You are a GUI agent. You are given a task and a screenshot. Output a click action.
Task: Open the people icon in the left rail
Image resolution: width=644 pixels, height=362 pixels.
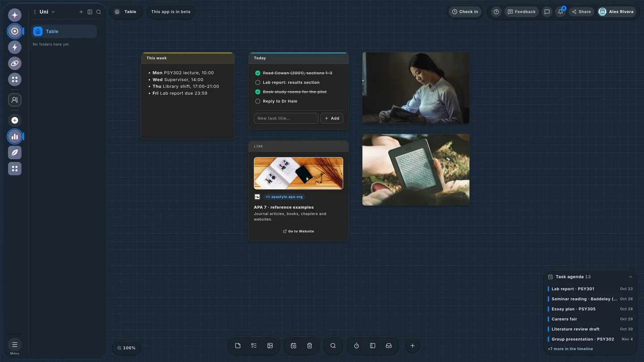(x=15, y=100)
